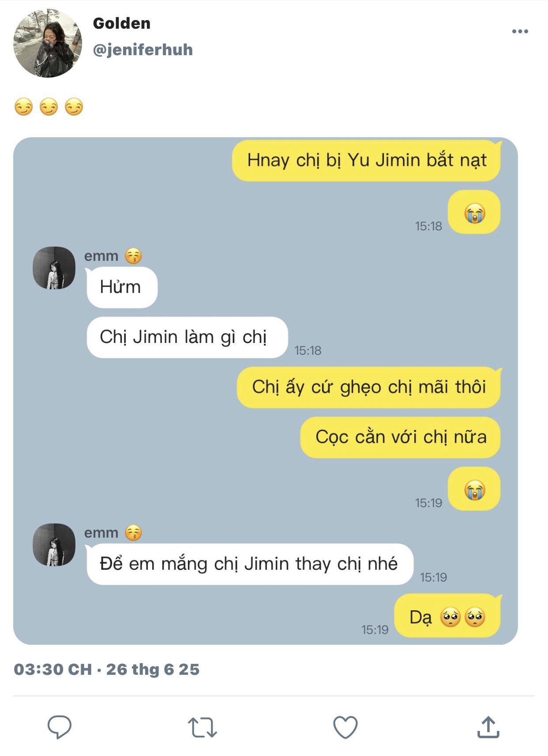
Task: Tap the tweet timestamp '03:30 CH · 26 thg 6 25'
Action: click(x=107, y=669)
